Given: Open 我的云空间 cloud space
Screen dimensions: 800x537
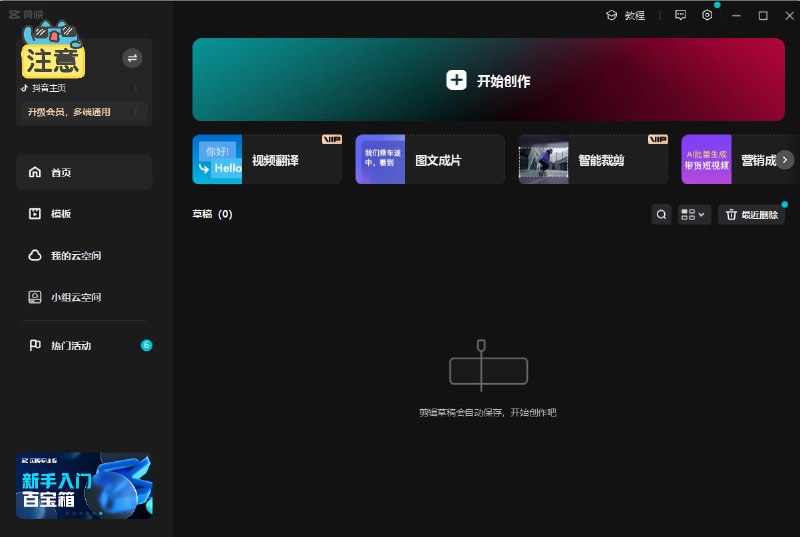Looking at the screenshot, I should pos(84,256).
